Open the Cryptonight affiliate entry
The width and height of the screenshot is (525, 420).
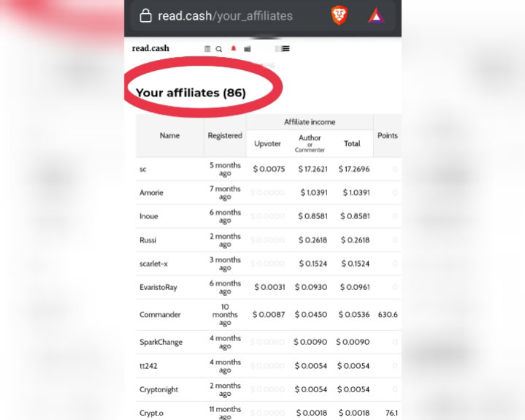pyautogui.click(x=158, y=389)
